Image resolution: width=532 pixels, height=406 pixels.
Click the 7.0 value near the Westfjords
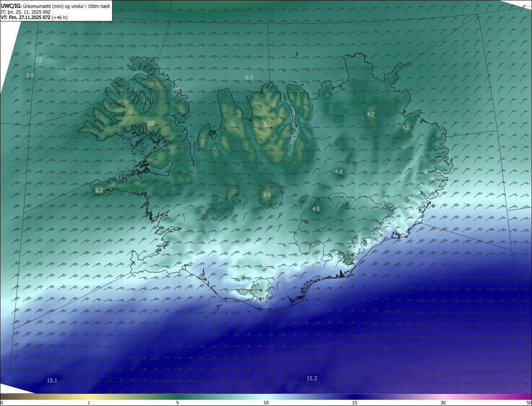tap(176, 90)
